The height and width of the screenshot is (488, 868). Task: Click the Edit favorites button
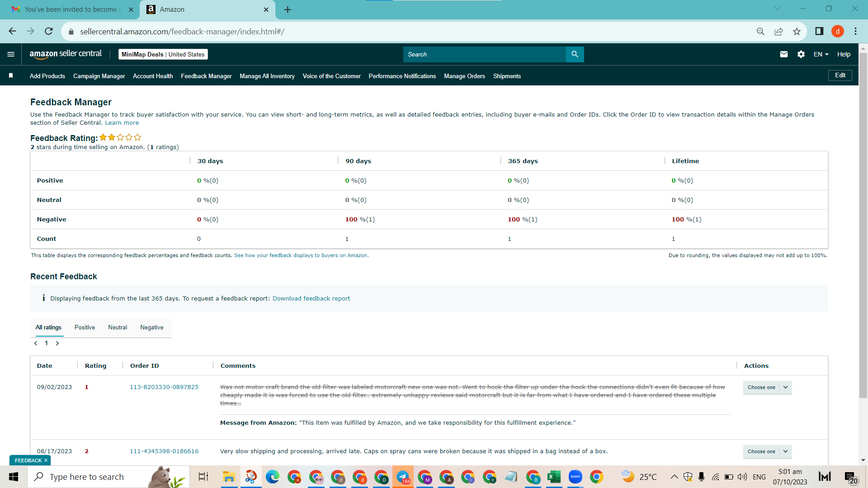(x=840, y=75)
